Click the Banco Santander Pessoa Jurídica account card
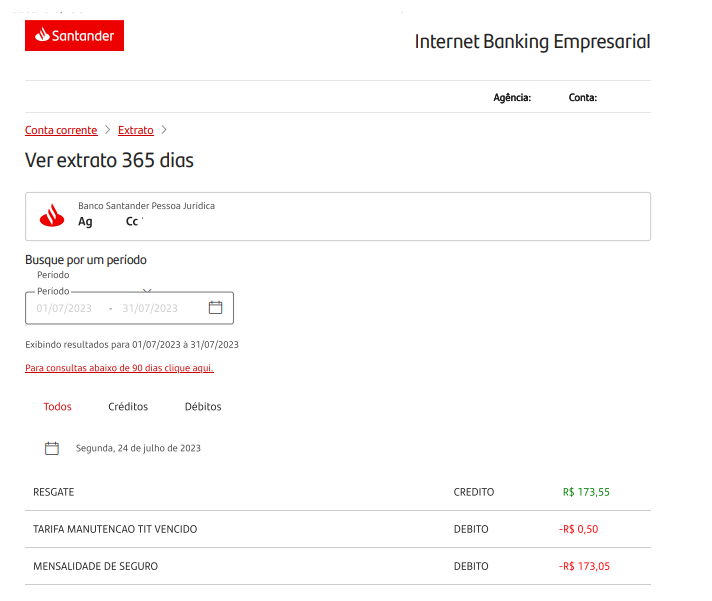 [338, 217]
